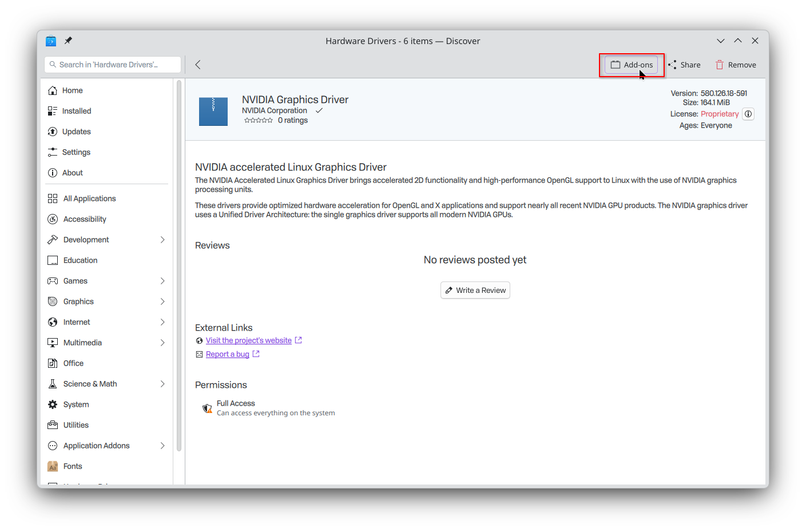Click the Report a bug link
Image resolution: width=806 pixels, height=532 pixels.
[227, 354]
